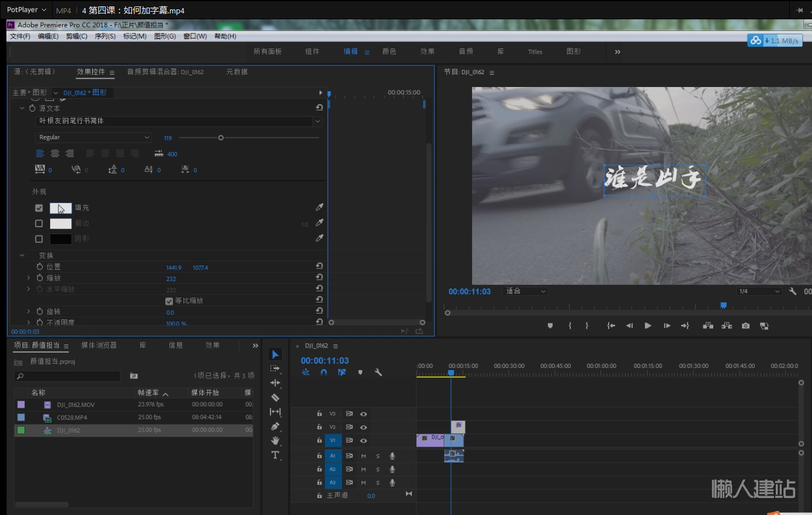The image size is (812, 515).
Task: Click the timeline playhead marker
Action: (x=451, y=373)
